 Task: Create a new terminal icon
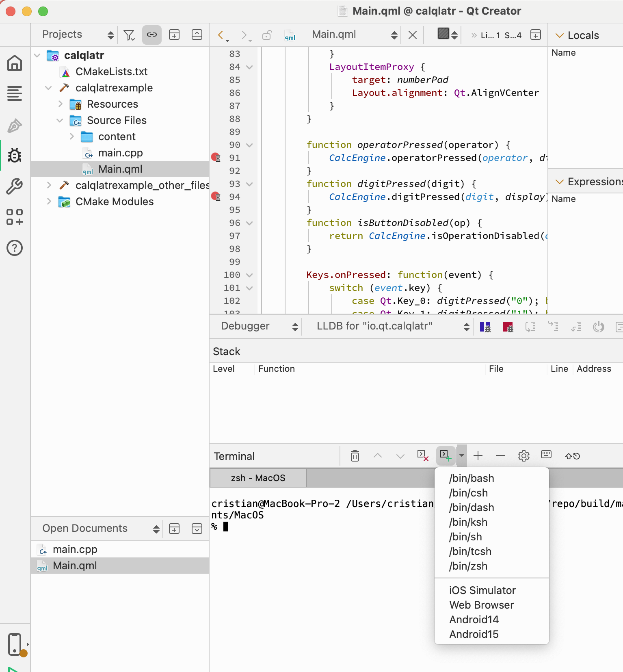coord(446,456)
